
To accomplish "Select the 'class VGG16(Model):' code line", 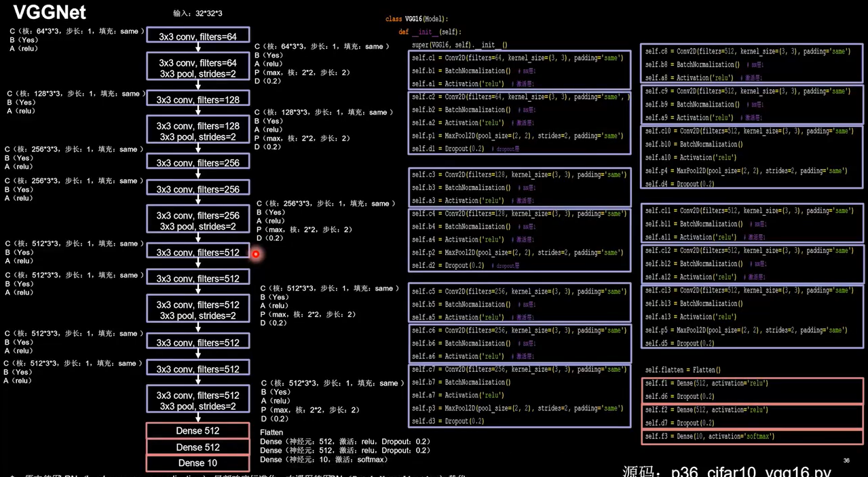I will [x=417, y=19].
